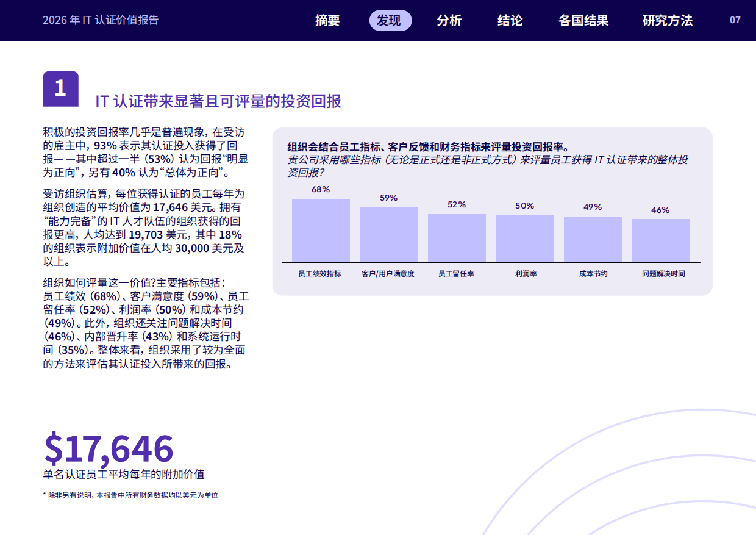
Task: Click the large $17,646 figure
Action: click(x=109, y=448)
